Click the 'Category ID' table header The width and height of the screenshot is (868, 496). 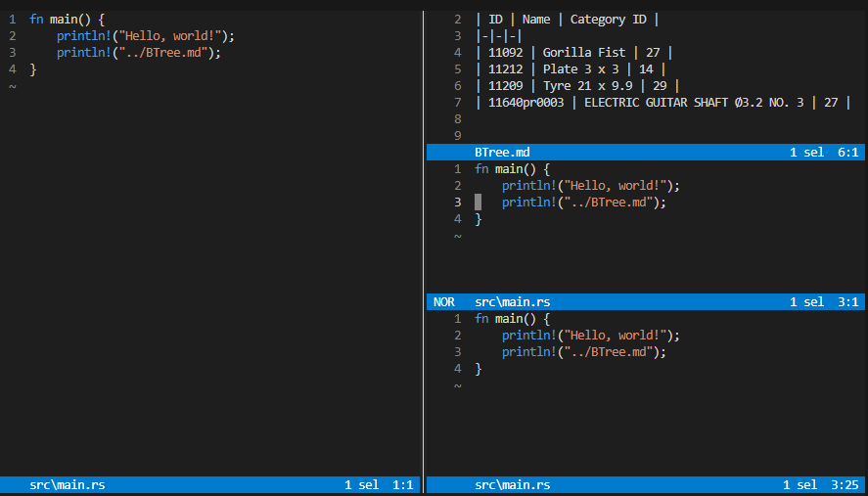click(x=608, y=20)
